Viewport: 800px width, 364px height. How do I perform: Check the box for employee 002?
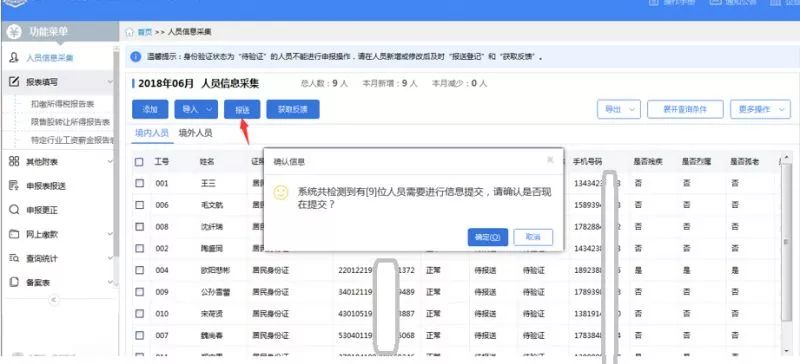tap(139, 248)
